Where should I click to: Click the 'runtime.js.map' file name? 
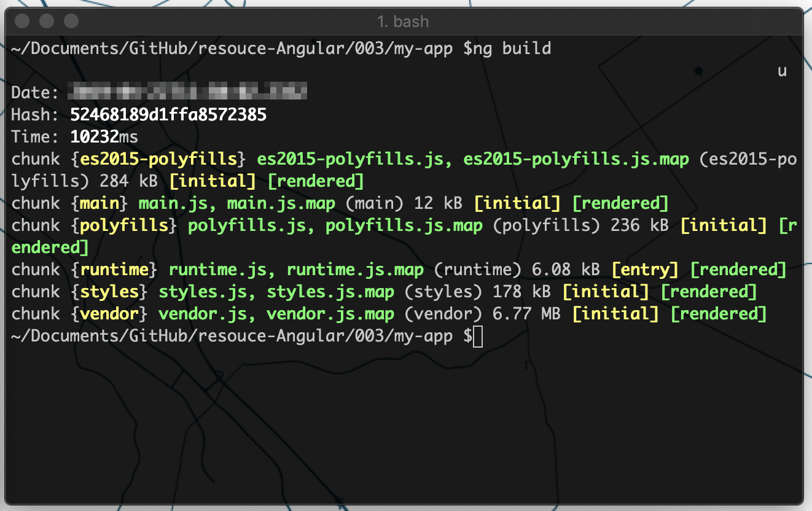click(x=355, y=270)
